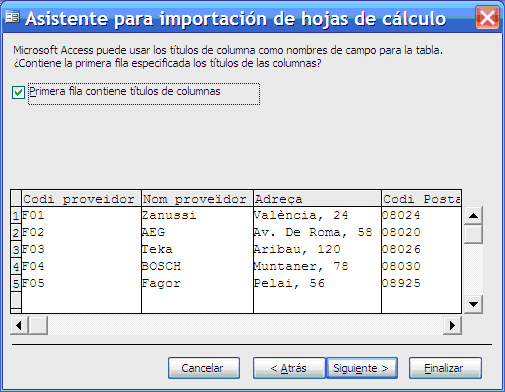The width and height of the screenshot is (505, 392).
Task: Proceed with the Siguiente button
Action: [362, 368]
